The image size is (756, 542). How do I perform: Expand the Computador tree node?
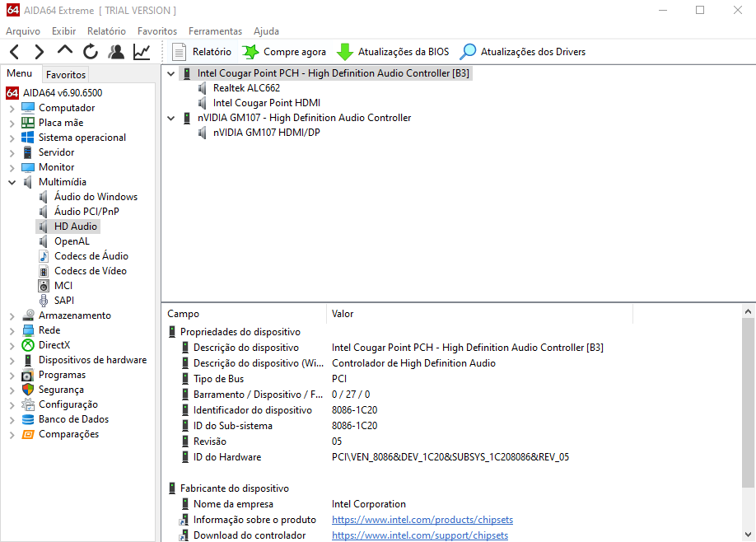(x=12, y=108)
